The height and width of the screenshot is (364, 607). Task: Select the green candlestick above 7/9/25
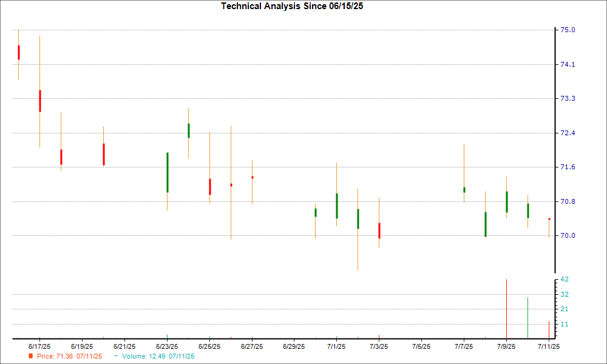click(x=507, y=202)
